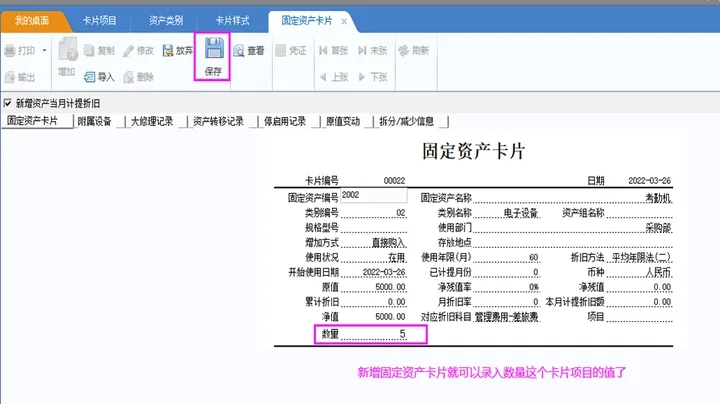
Task: Click the 查看 view button
Action: click(x=248, y=50)
